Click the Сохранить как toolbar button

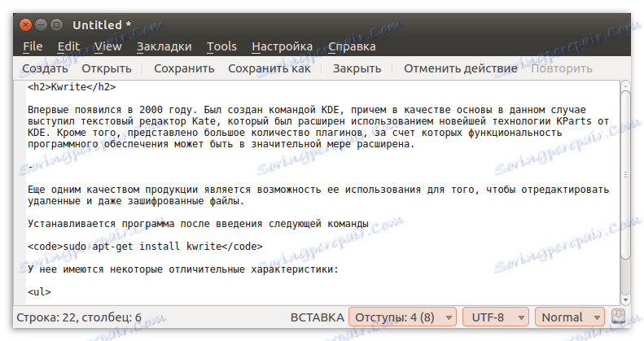(x=269, y=68)
